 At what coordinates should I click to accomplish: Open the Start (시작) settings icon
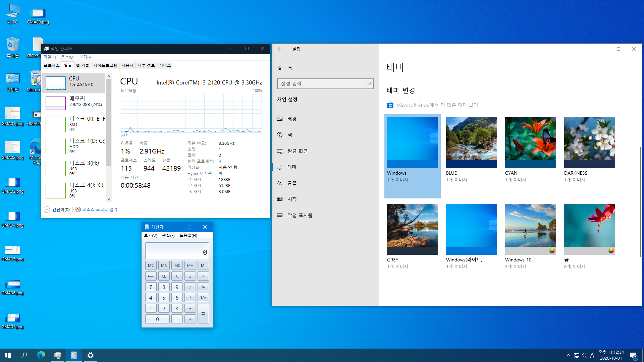tap(280, 199)
